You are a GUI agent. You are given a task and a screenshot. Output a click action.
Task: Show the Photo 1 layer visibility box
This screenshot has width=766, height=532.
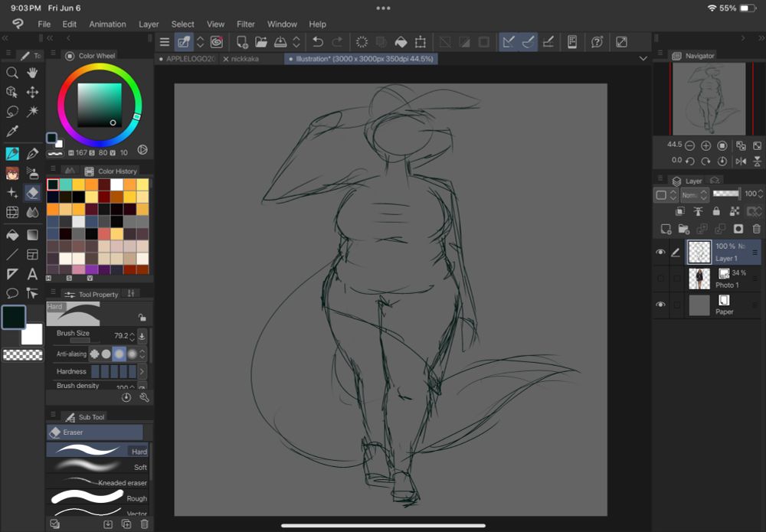pyautogui.click(x=660, y=279)
